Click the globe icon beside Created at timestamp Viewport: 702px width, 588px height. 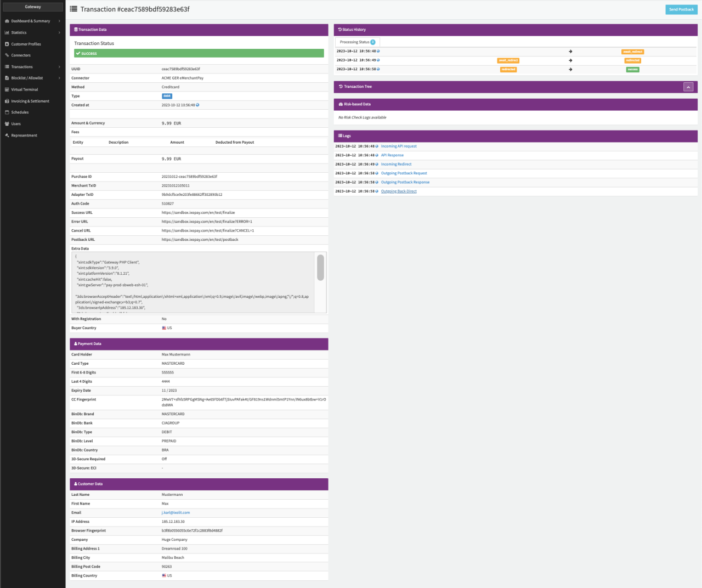(x=197, y=105)
